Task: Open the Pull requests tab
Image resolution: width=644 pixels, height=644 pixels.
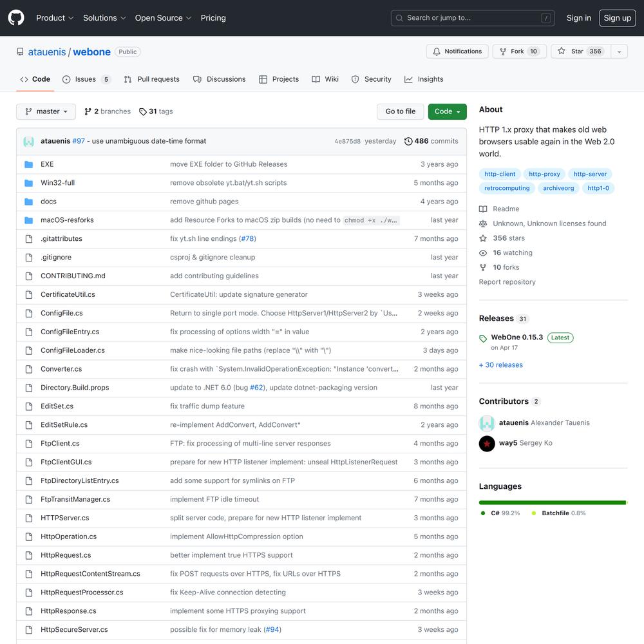Action: point(151,79)
